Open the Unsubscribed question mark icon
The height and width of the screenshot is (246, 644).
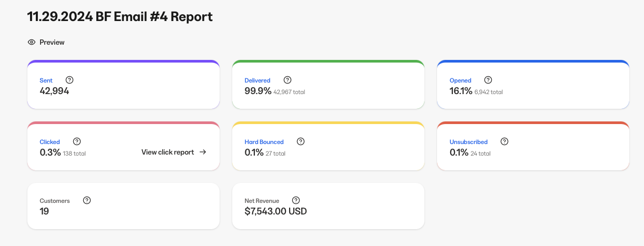(x=504, y=141)
